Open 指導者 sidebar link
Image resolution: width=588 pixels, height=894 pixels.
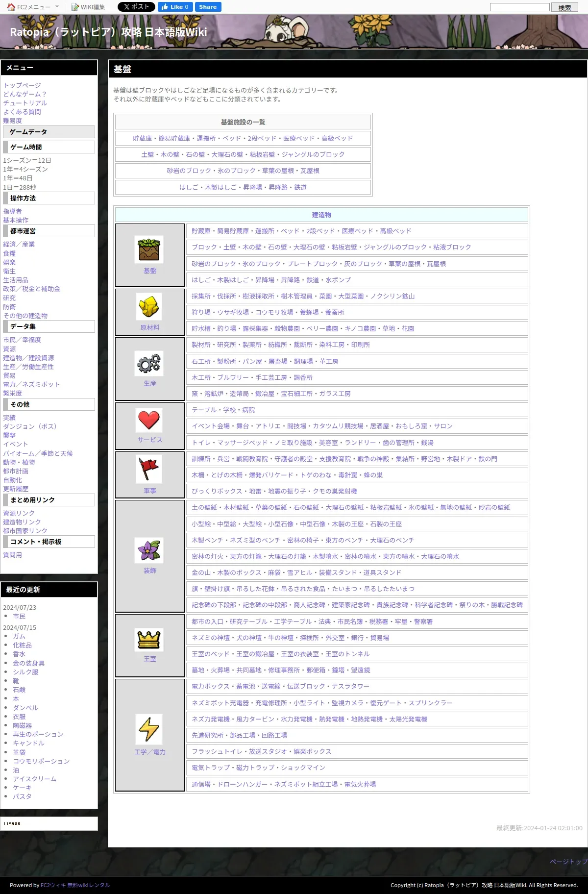pos(12,211)
